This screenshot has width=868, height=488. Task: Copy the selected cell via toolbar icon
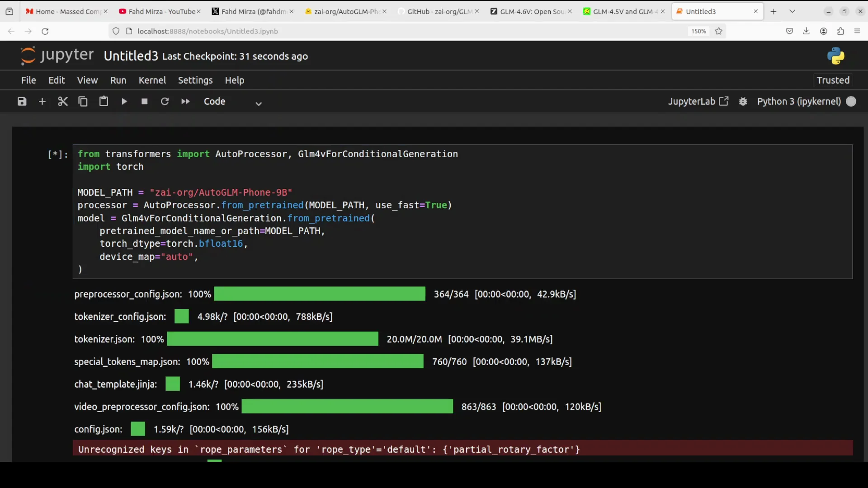point(83,101)
